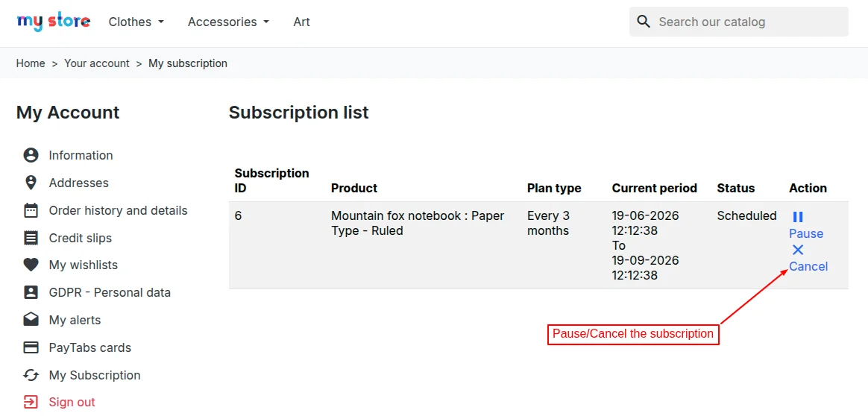Focus the Search our catalog field
This screenshot has width=868, height=416.
click(x=738, y=22)
